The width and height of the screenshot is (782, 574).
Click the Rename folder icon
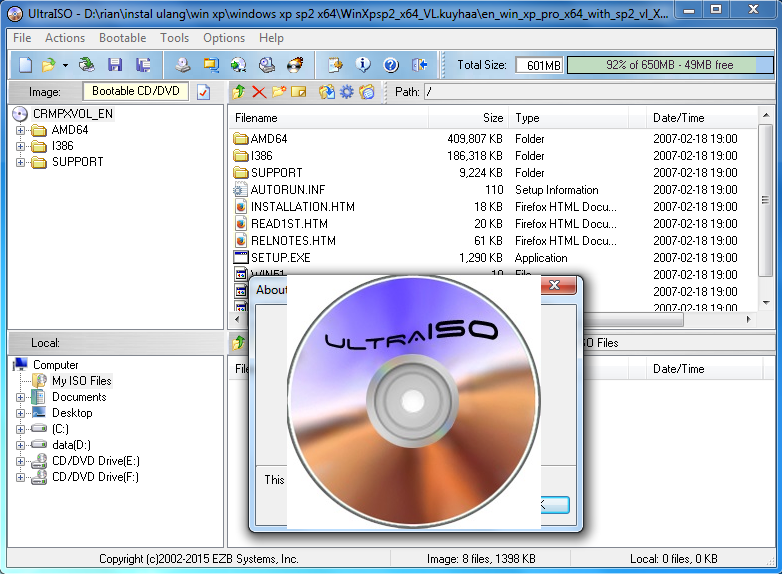[299, 92]
